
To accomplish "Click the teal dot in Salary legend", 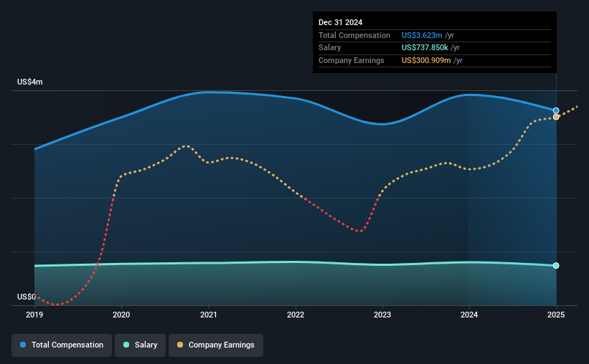I will click(126, 345).
